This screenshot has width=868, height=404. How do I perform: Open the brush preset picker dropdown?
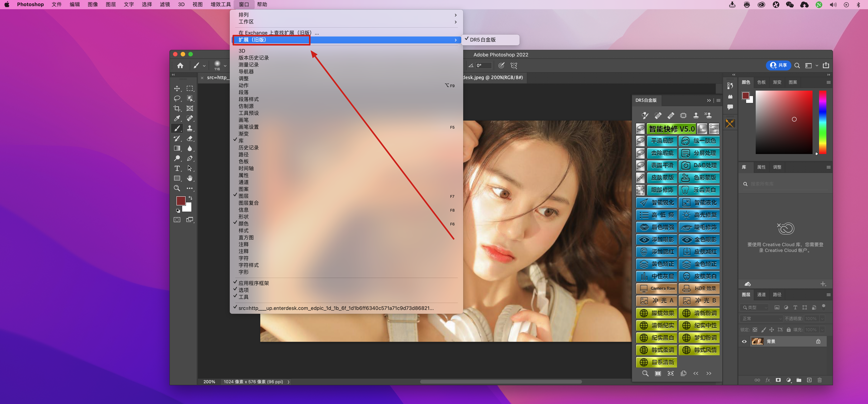tap(225, 66)
